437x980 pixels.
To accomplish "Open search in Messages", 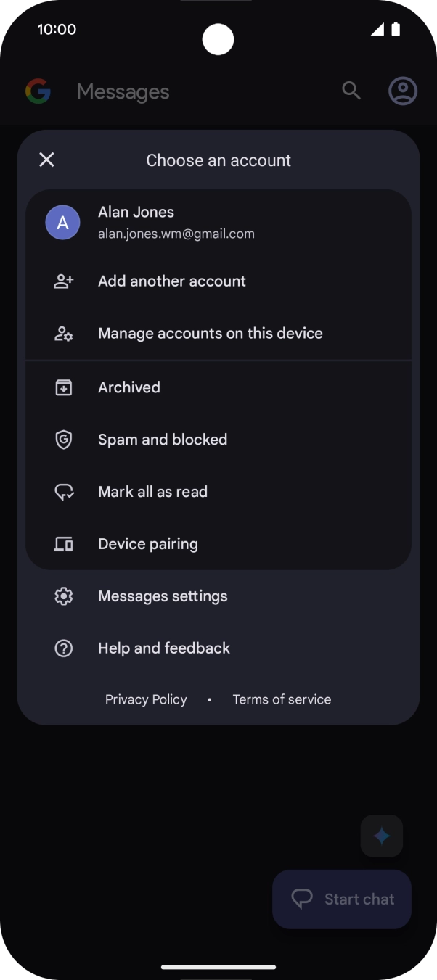I will point(351,91).
